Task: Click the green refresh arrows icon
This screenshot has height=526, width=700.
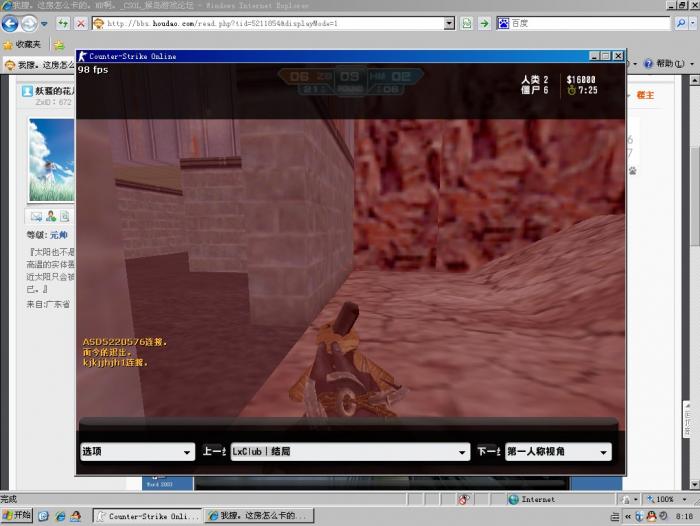Action: point(63,23)
